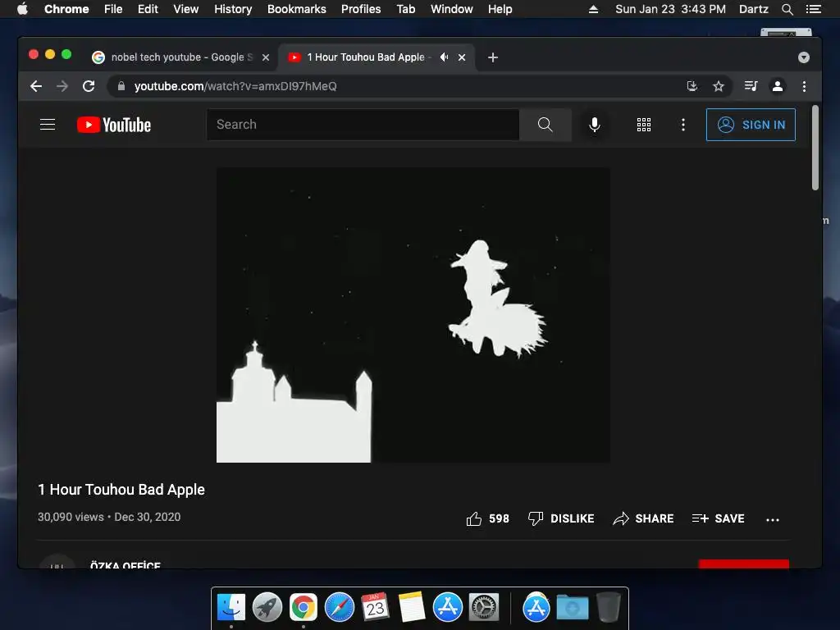Close the Google search tab

point(266,57)
